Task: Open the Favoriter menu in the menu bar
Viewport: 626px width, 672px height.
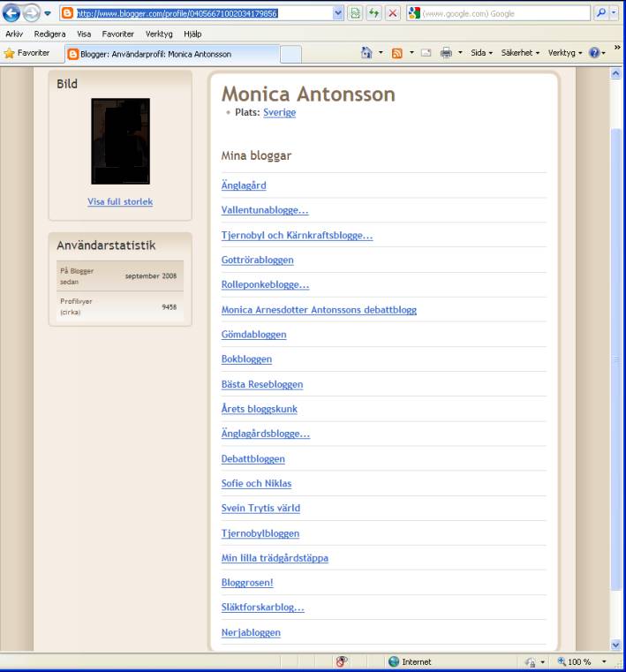Action: [117, 34]
